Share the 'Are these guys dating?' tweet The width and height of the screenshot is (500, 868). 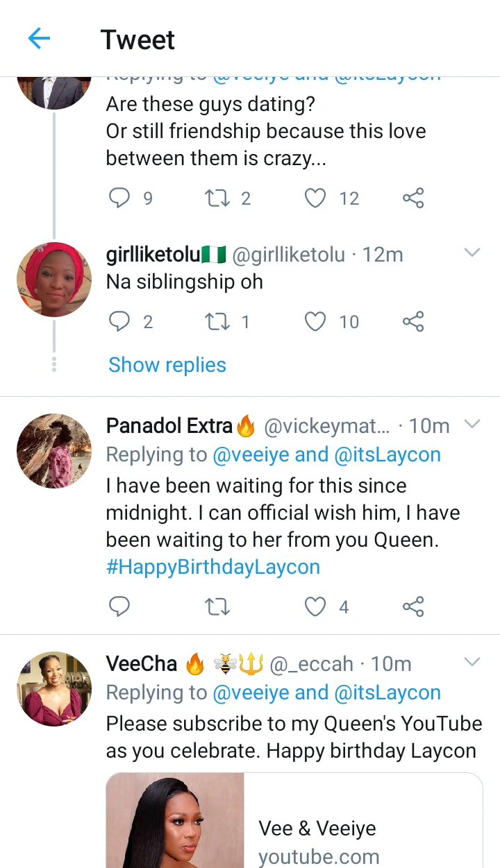coord(413,198)
